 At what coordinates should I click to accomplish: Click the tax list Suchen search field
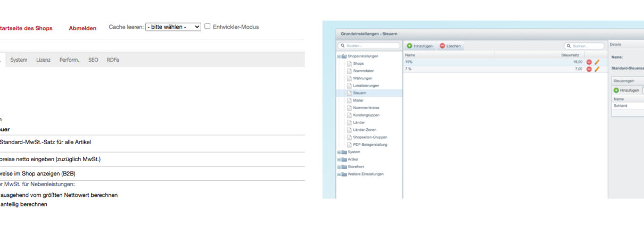(x=584, y=46)
